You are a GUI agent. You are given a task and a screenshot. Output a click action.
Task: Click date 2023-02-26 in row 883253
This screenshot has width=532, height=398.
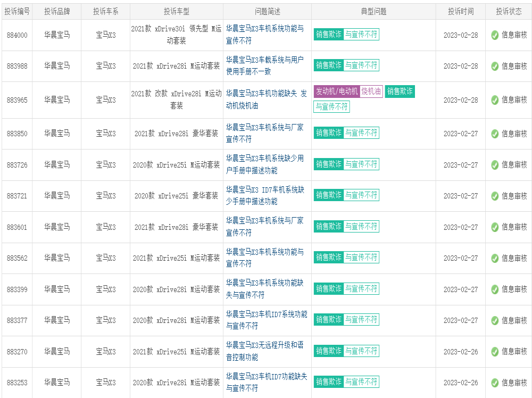[461, 383]
